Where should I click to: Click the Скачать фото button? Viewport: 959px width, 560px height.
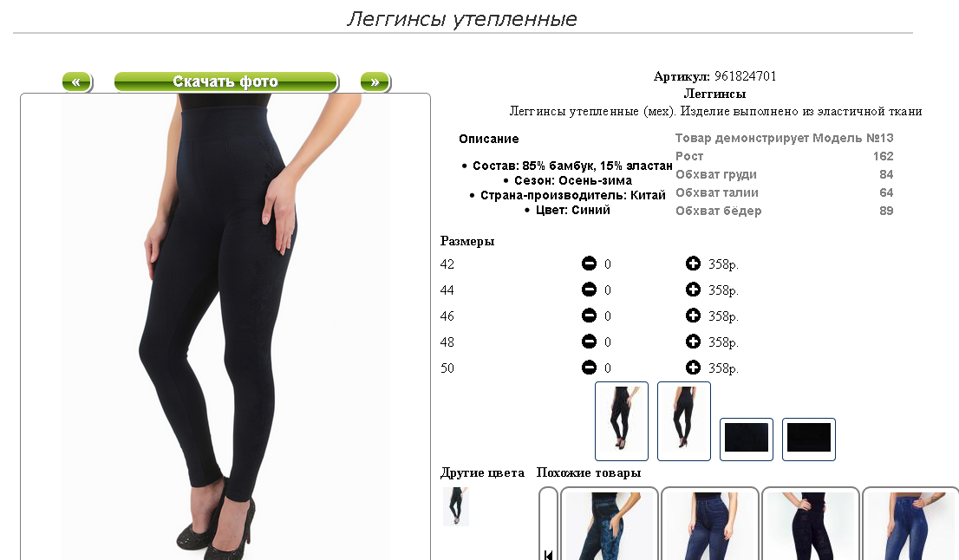click(225, 82)
